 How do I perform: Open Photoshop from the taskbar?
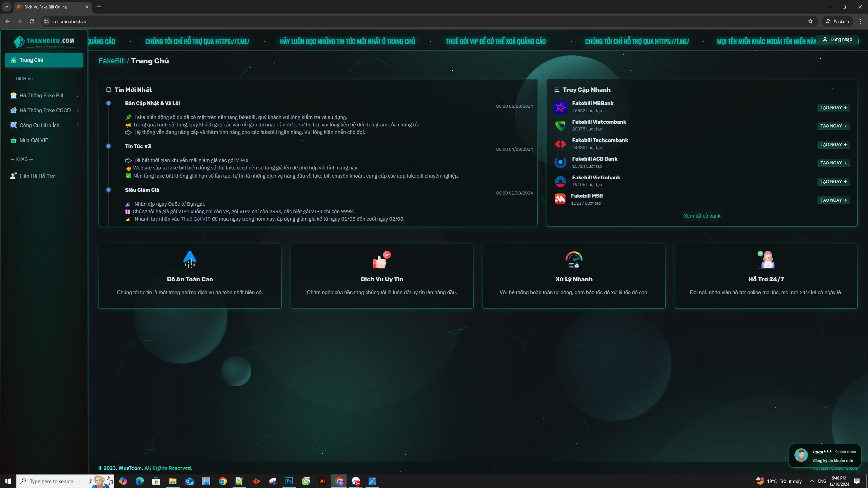289,481
